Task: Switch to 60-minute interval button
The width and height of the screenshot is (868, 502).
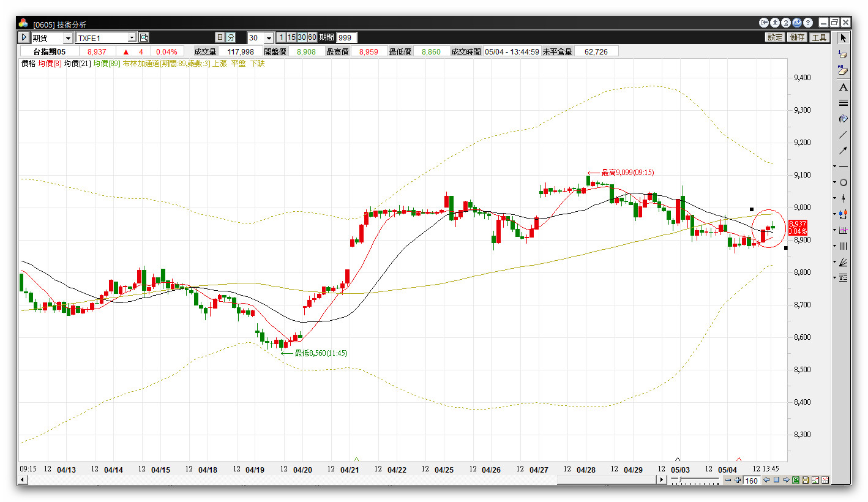Action: click(x=312, y=38)
